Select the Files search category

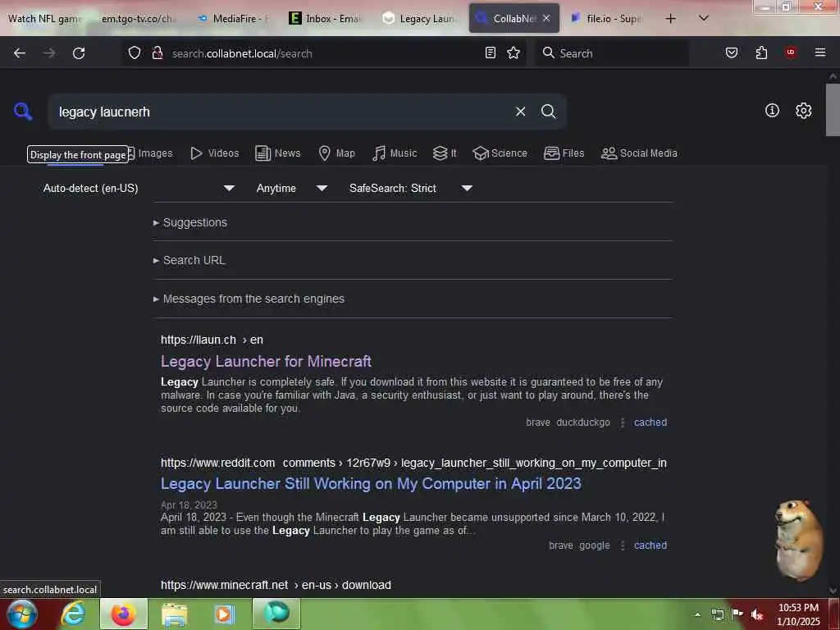point(564,153)
